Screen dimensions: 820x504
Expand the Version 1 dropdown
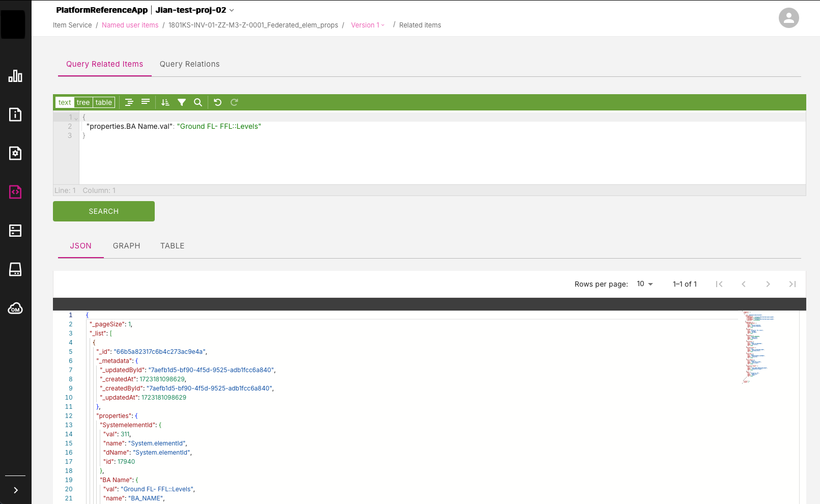pyautogui.click(x=367, y=25)
